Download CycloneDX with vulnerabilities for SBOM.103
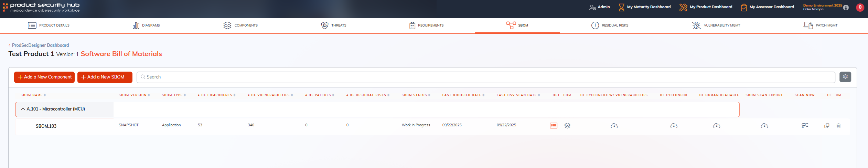The image size is (868, 168). click(614, 126)
